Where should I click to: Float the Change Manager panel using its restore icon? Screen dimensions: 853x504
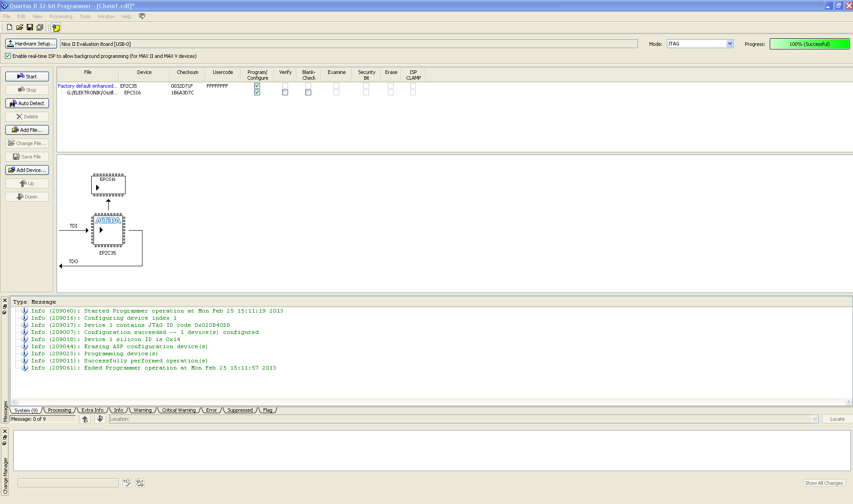pos(5,437)
